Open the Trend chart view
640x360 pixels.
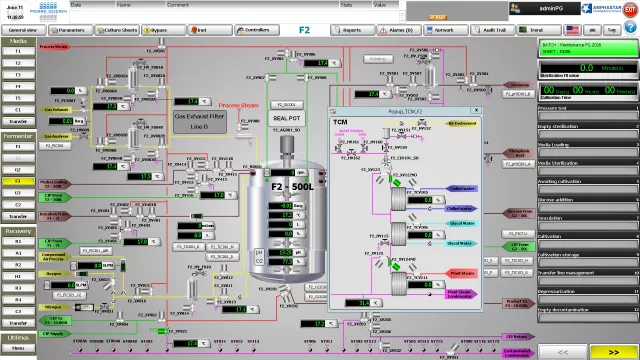[539, 30]
